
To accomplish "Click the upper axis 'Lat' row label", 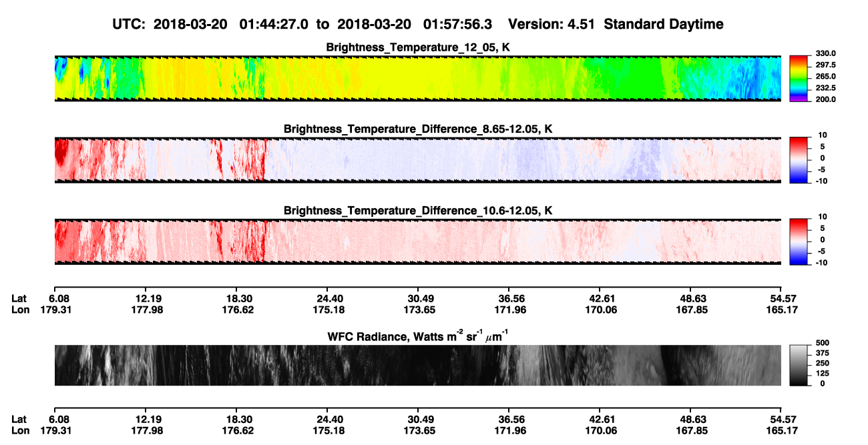I will point(19,299).
